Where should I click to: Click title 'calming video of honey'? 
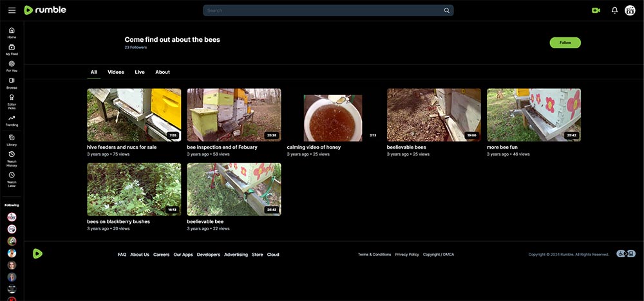coord(314,147)
